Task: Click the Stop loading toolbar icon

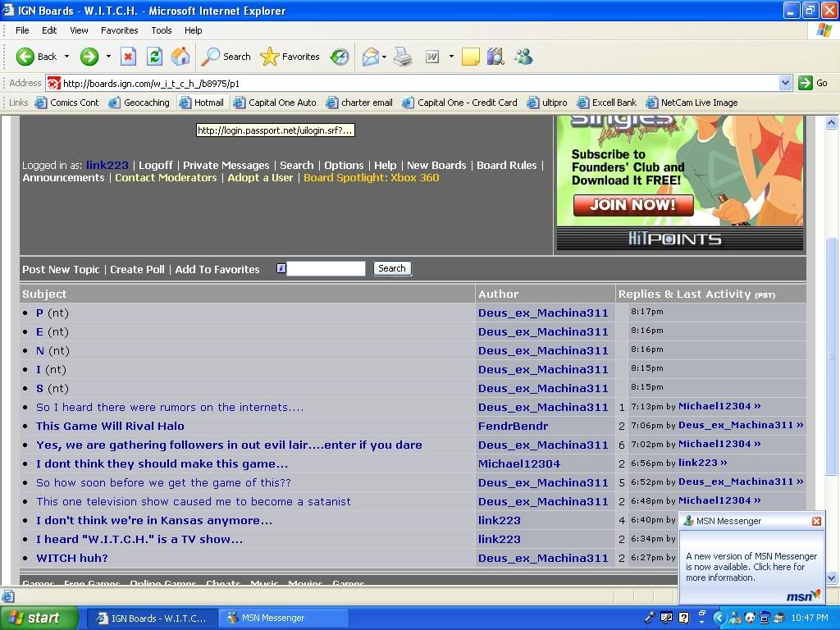Action: pyautogui.click(x=128, y=57)
